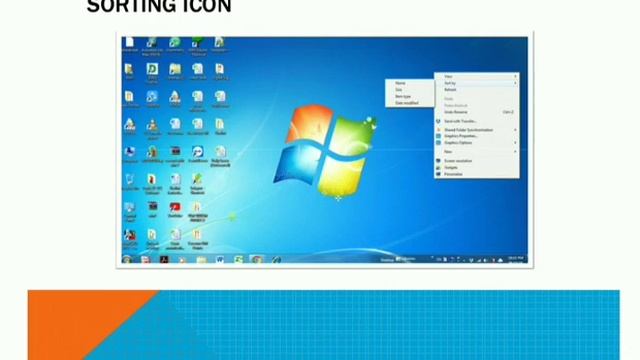Open the View submenu in context menu
This screenshot has height=360, width=640.
[477, 76]
